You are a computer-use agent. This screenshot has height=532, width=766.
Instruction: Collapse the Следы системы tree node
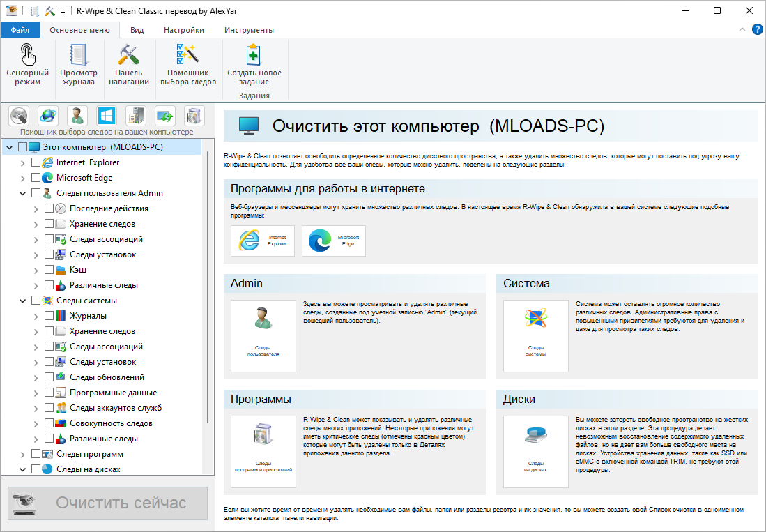(x=23, y=301)
